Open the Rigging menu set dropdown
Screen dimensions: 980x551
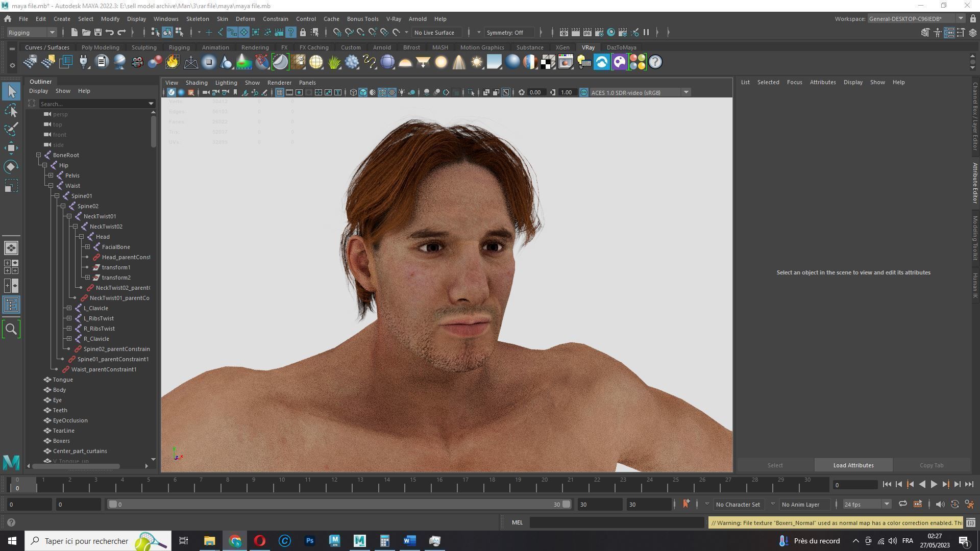click(x=32, y=32)
